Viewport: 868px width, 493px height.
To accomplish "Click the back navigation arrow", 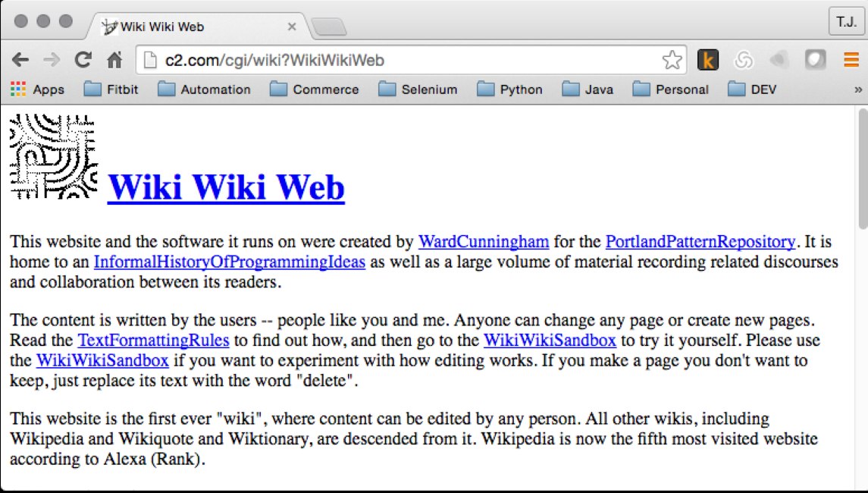I will 20,59.
